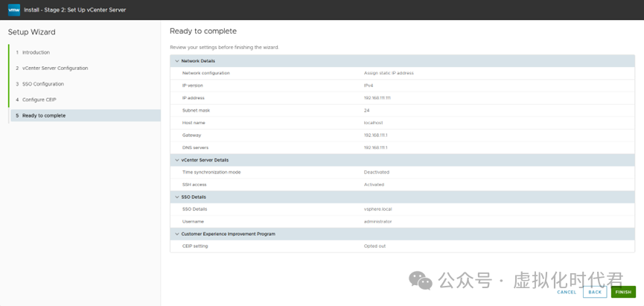Collapse the SSO Details section
This screenshot has height=306, width=644.
click(x=176, y=197)
